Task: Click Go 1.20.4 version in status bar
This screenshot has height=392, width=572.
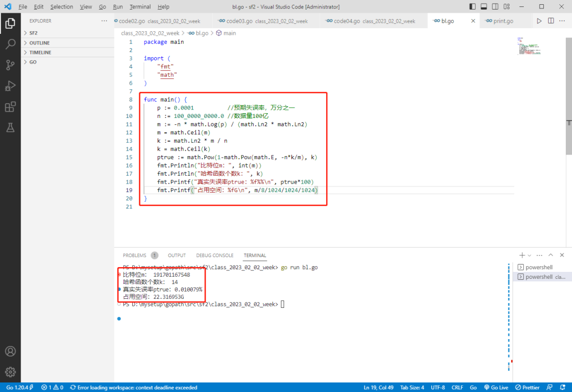Action: click(20, 387)
